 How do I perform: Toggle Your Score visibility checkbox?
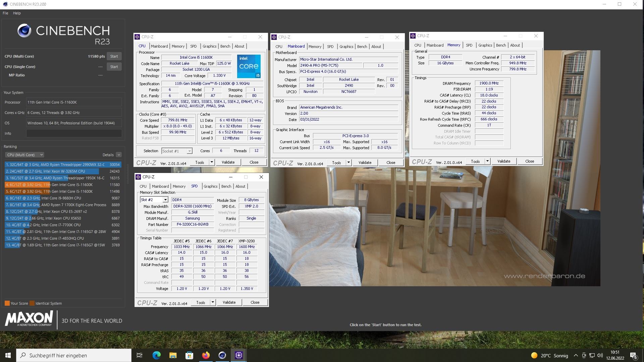[6, 303]
